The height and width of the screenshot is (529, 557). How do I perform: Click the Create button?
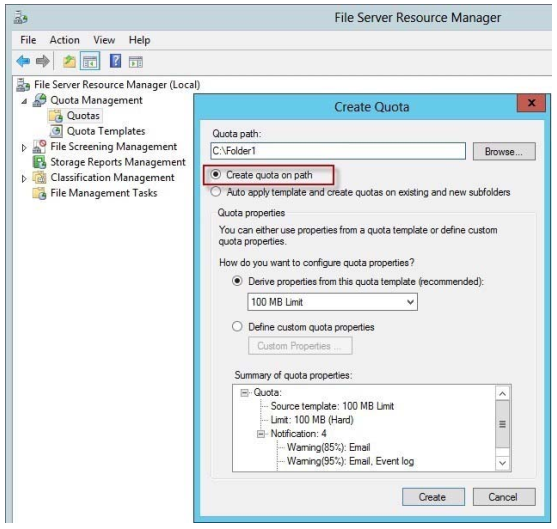433,497
